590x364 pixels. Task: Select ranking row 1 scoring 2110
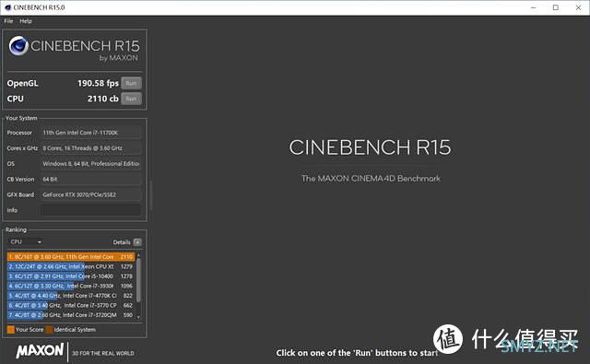[x=71, y=257]
